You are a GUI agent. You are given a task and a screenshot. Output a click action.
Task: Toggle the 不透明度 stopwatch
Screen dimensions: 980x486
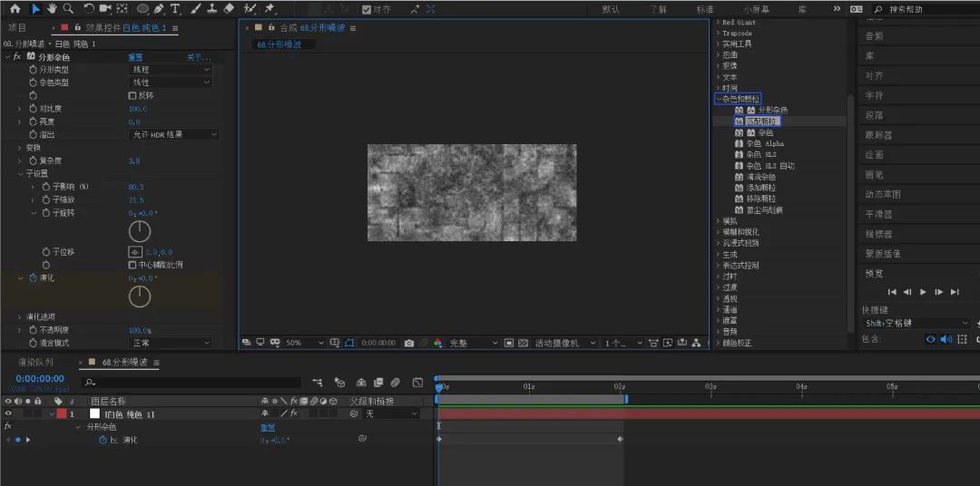[34, 330]
